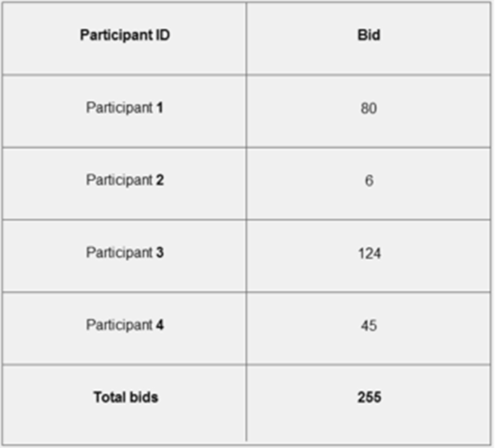Viewport: 495px width, 448px height.
Task: Click the bold number 1 after Participant
Action: click(x=160, y=108)
